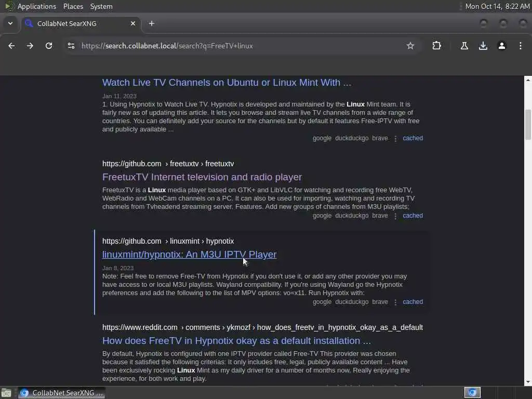
Task: Open cached version of FreetuxTV result
Action: 413,216
